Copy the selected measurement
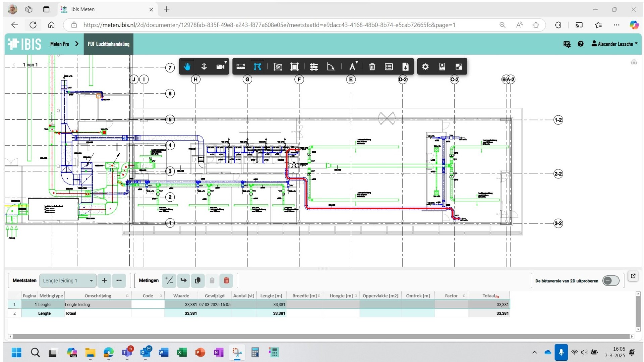Screen dimensions: 644x362 coord(198,280)
